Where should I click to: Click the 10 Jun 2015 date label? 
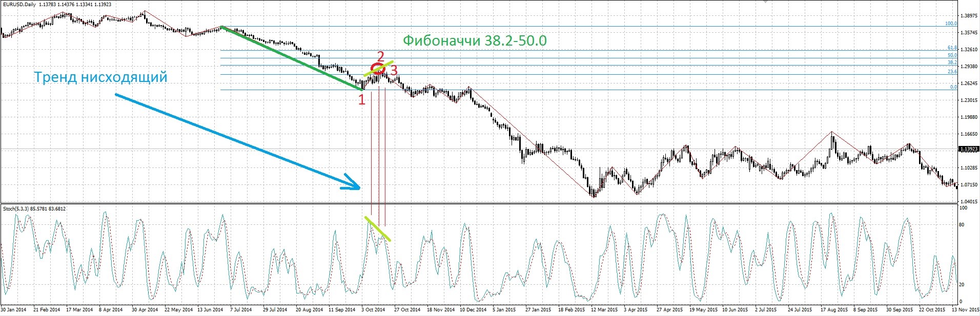[736, 310]
